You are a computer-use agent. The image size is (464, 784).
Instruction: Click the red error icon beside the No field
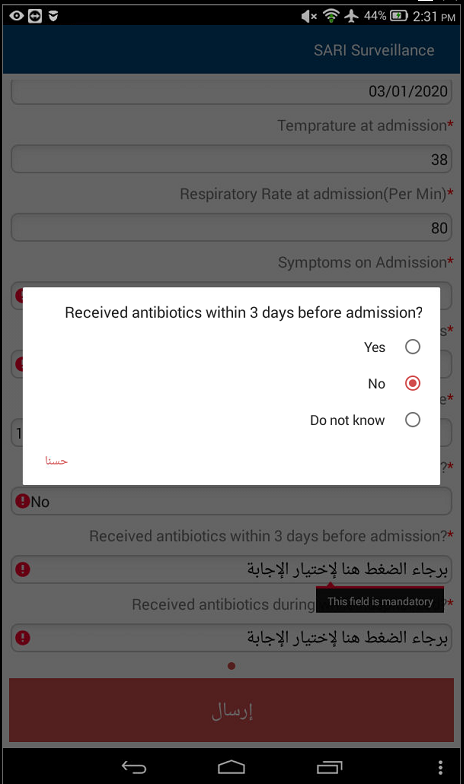pyautogui.click(x=22, y=501)
